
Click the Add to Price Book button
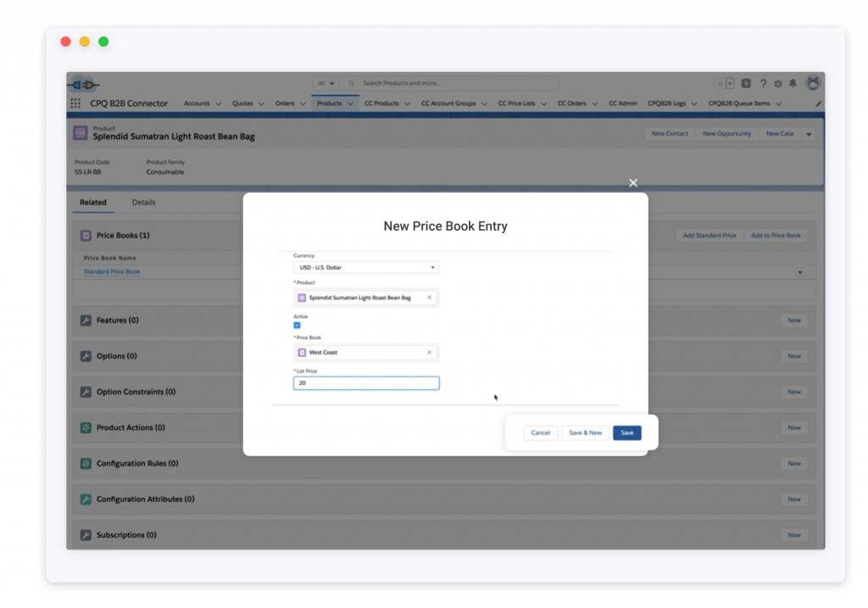(776, 236)
